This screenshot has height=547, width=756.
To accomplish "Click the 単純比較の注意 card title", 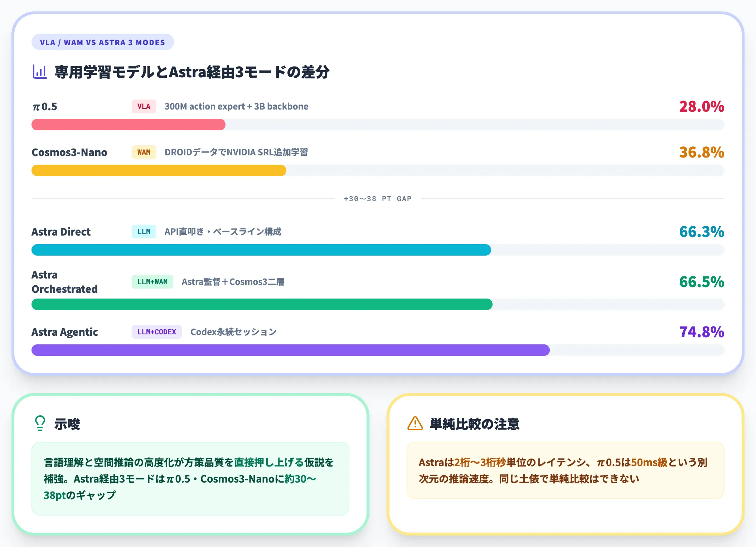I will [x=475, y=424].
